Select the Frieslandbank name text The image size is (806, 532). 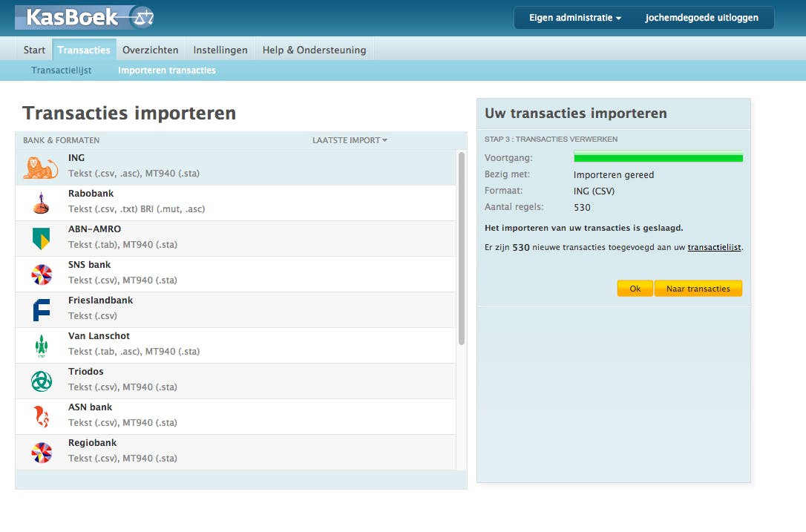click(x=101, y=301)
